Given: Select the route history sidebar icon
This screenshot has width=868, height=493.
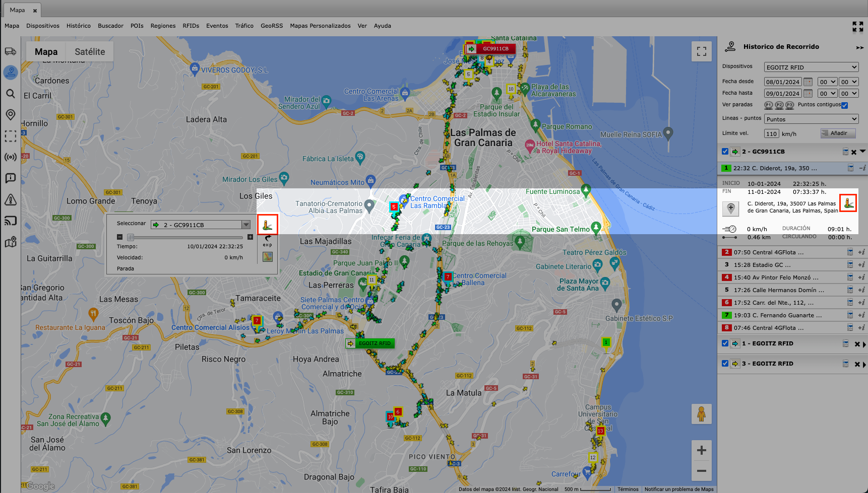Looking at the screenshot, I should pyautogui.click(x=11, y=73).
